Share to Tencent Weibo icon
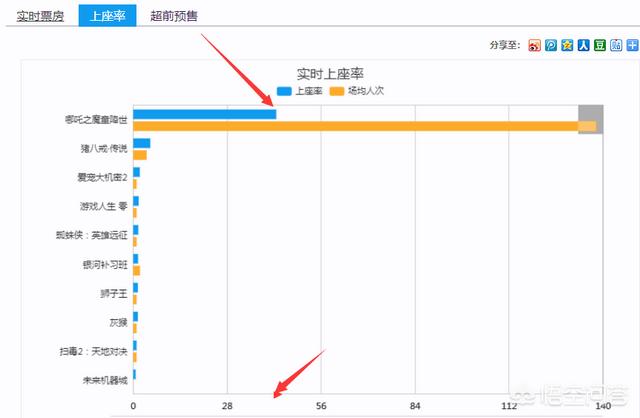 tap(551, 46)
